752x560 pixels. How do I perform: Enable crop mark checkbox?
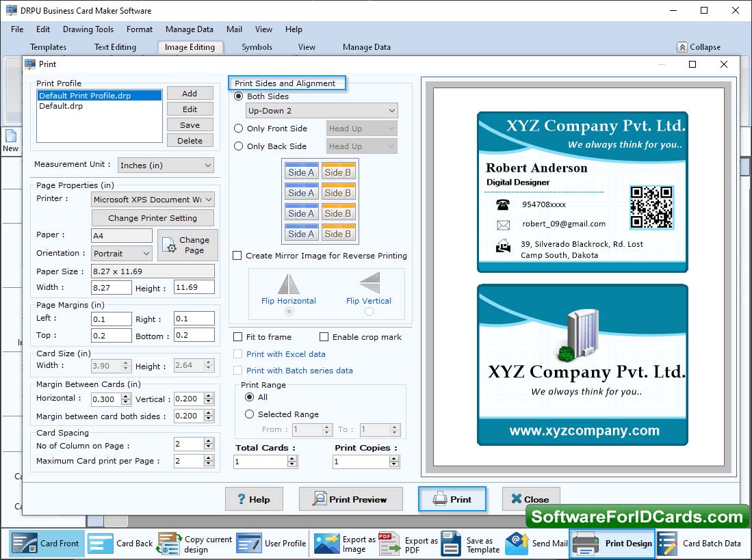click(x=324, y=337)
